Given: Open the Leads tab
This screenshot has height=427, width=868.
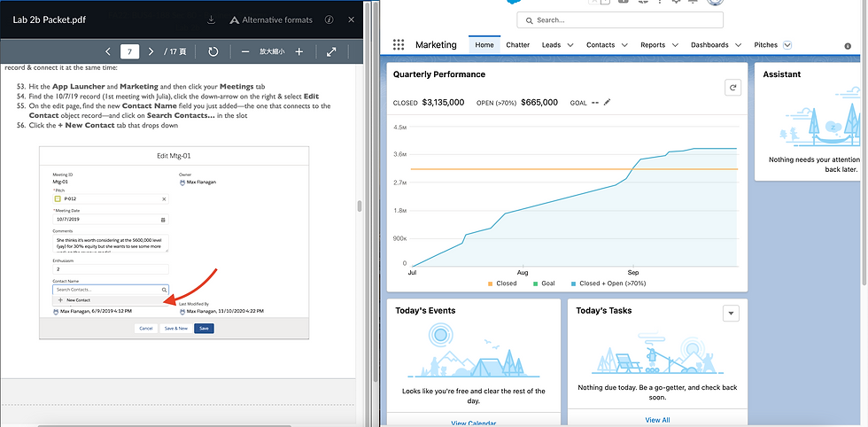Looking at the screenshot, I should (x=551, y=45).
